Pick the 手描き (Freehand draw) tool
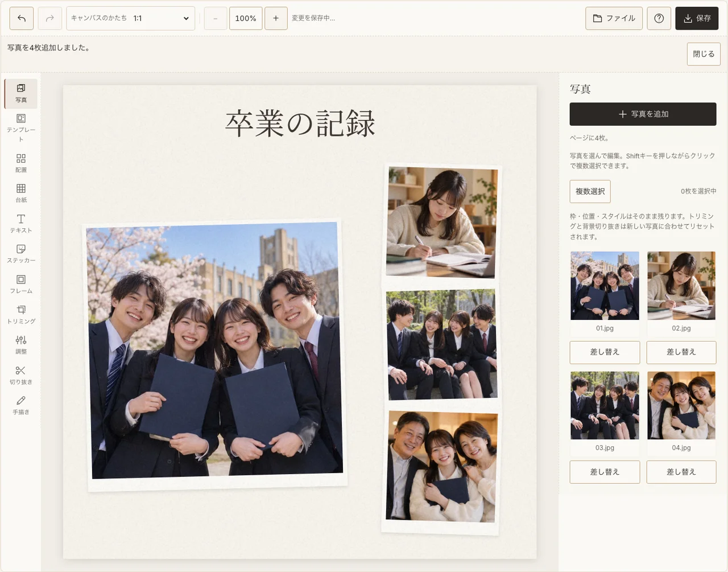The height and width of the screenshot is (572, 728). click(21, 405)
